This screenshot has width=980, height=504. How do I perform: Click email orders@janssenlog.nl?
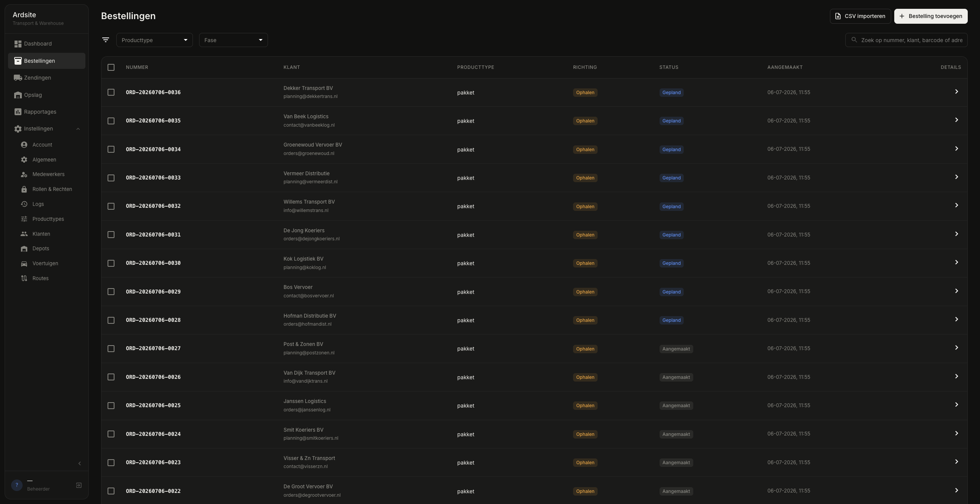(x=307, y=410)
